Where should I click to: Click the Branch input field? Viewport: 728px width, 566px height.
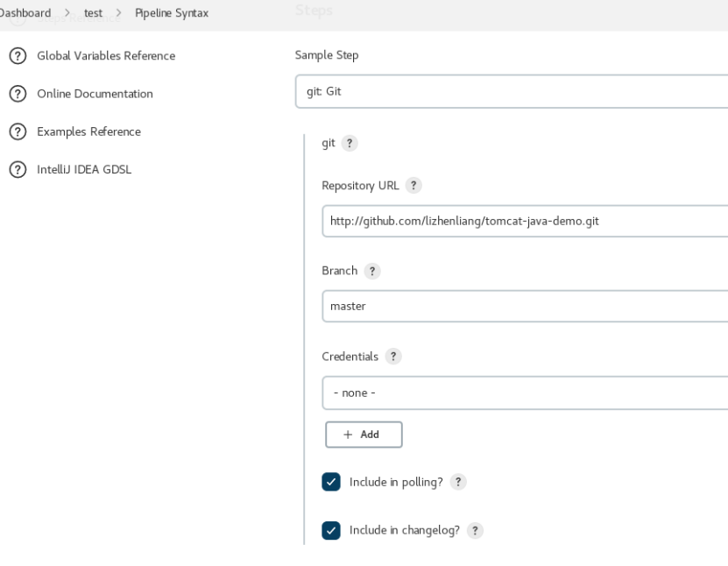click(524, 307)
